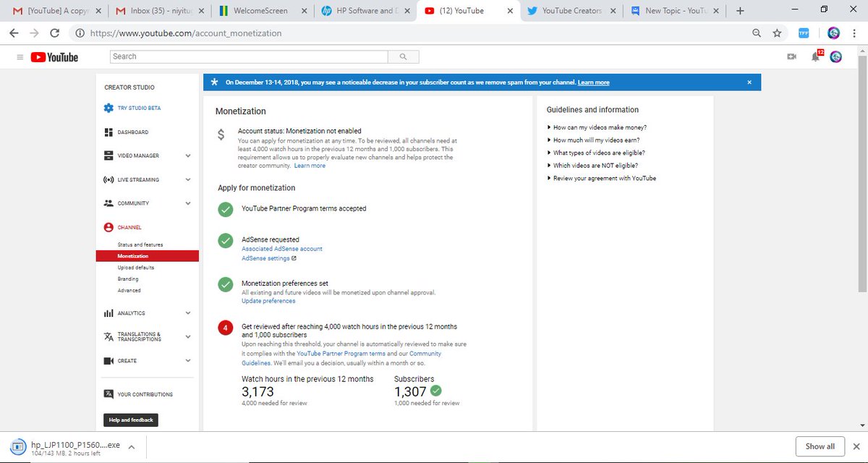
Task: Expand Community submenu chevron
Action: coord(188,203)
